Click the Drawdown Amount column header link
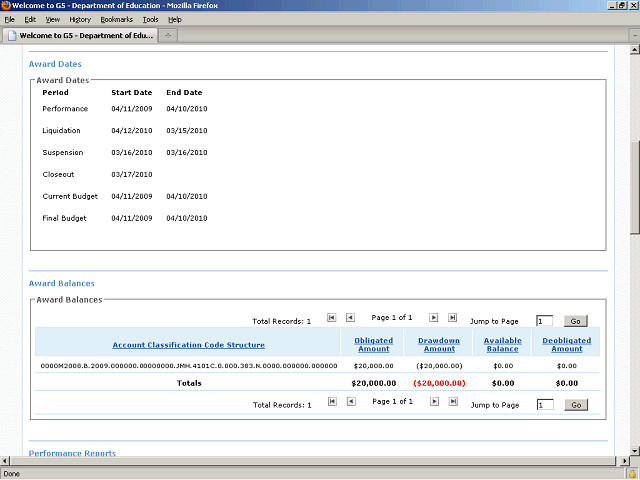 click(x=439, y=345)
